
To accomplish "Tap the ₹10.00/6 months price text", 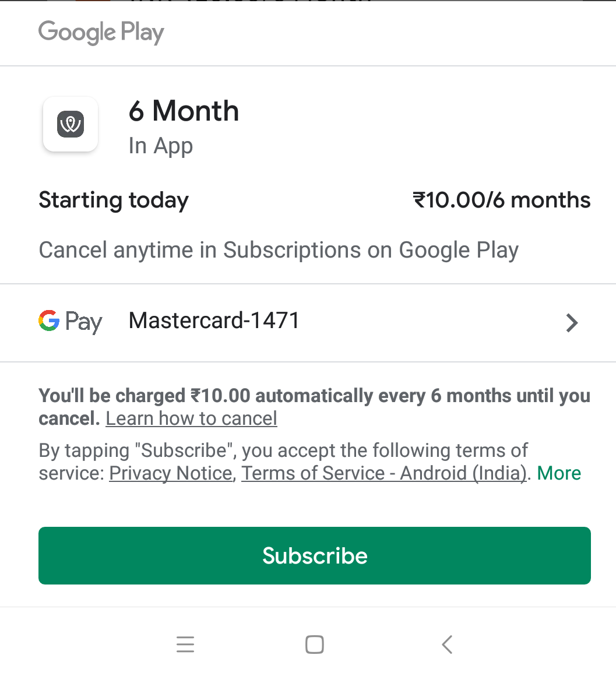I will (x=502, y=200).
